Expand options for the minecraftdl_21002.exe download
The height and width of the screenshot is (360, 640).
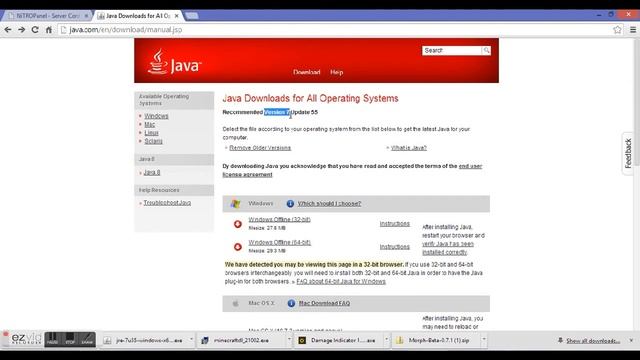289,340
